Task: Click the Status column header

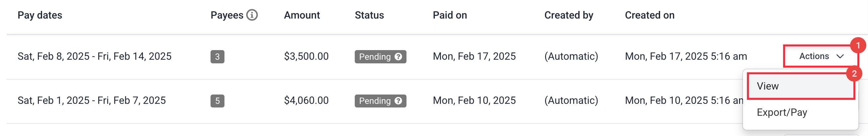Action: click(x=369, y=15)
